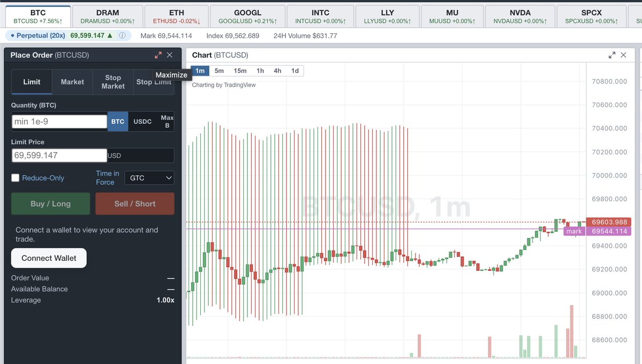Click the 70000.000 price axis label
642x364 pixels.
[x=609, y=176]
